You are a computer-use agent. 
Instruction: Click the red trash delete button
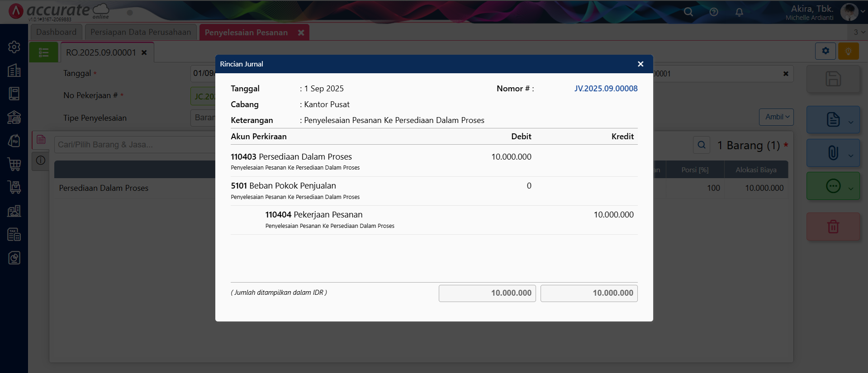tap(833, 227)
